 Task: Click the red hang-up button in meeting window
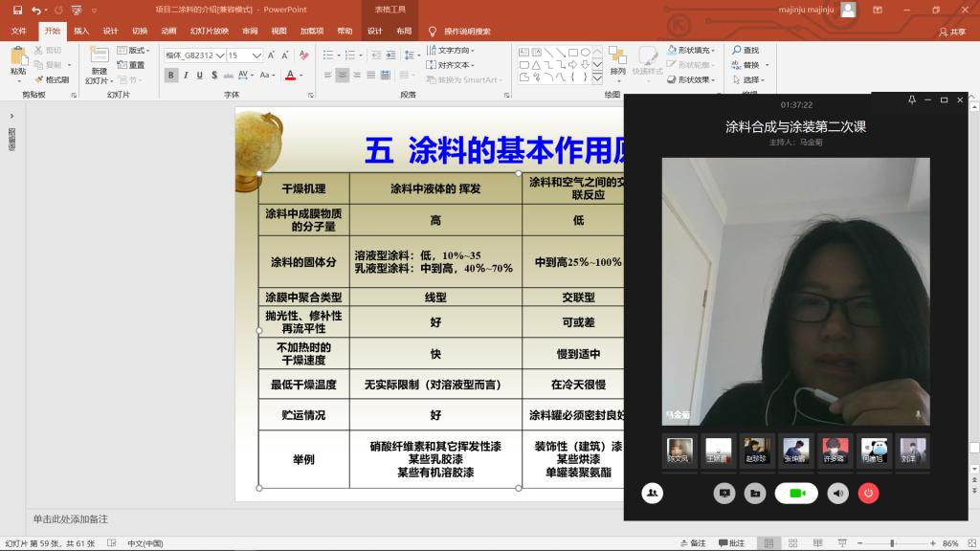(868, 493)
